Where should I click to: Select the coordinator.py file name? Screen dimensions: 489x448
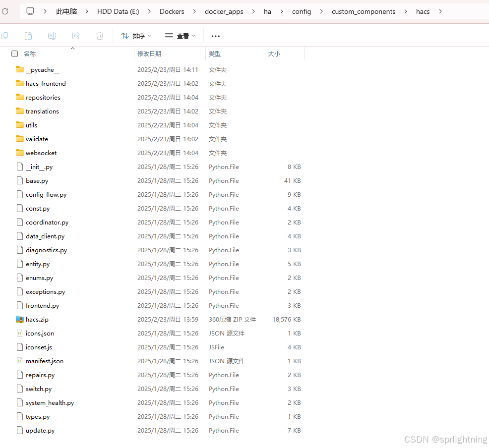pos(47,223)
